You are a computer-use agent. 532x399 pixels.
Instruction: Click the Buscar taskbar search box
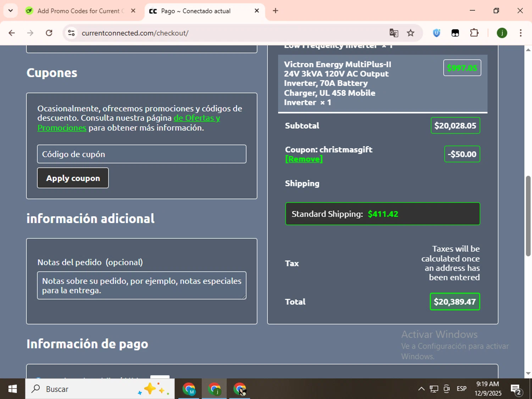pos(100,389)
